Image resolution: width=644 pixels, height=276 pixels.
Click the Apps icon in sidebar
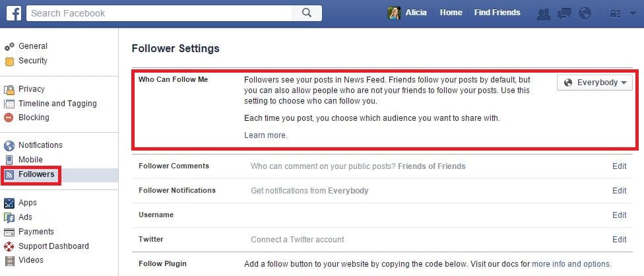click(x=9, y=203)
